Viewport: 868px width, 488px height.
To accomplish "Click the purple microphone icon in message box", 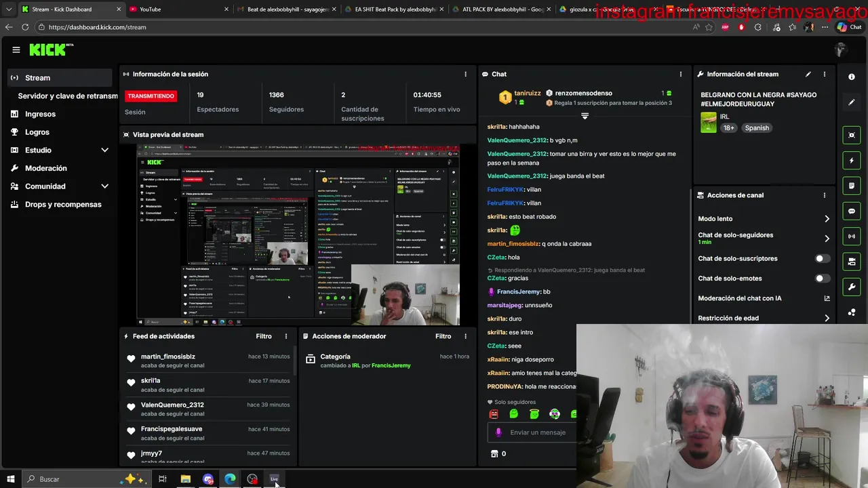I will (x=498, y=432).
